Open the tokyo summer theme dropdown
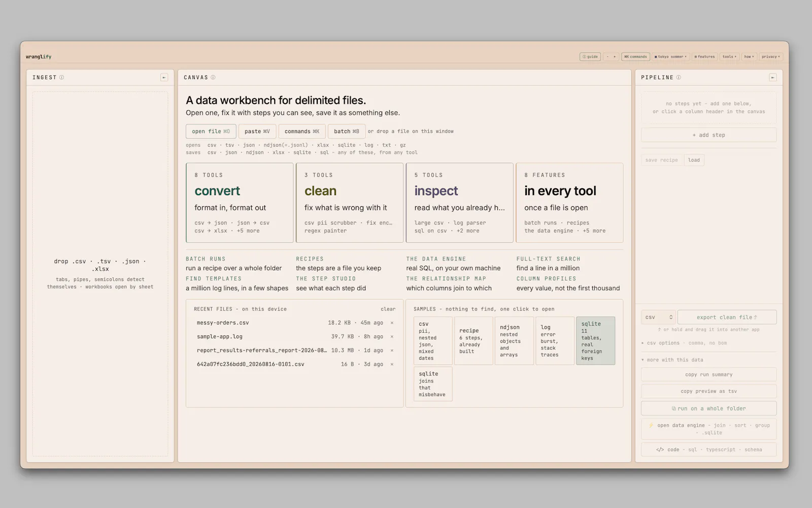The width and height of the screenshot is (812, 508). 670,57
